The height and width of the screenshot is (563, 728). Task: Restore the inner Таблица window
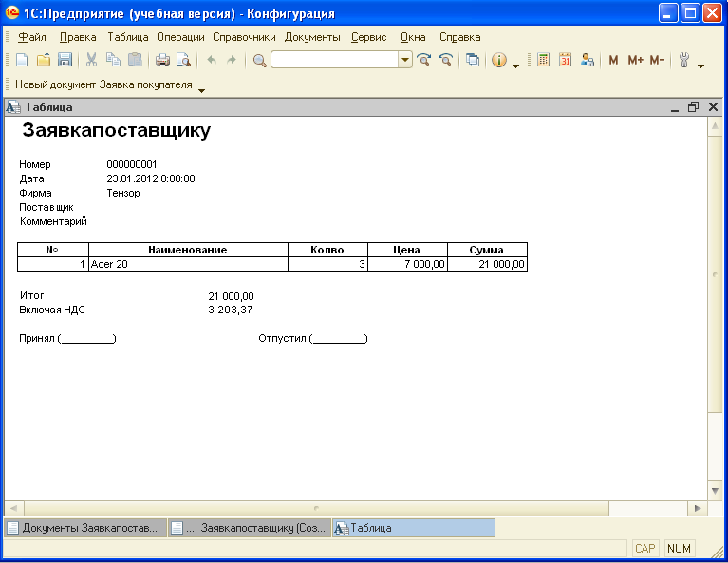coord(694,107)
